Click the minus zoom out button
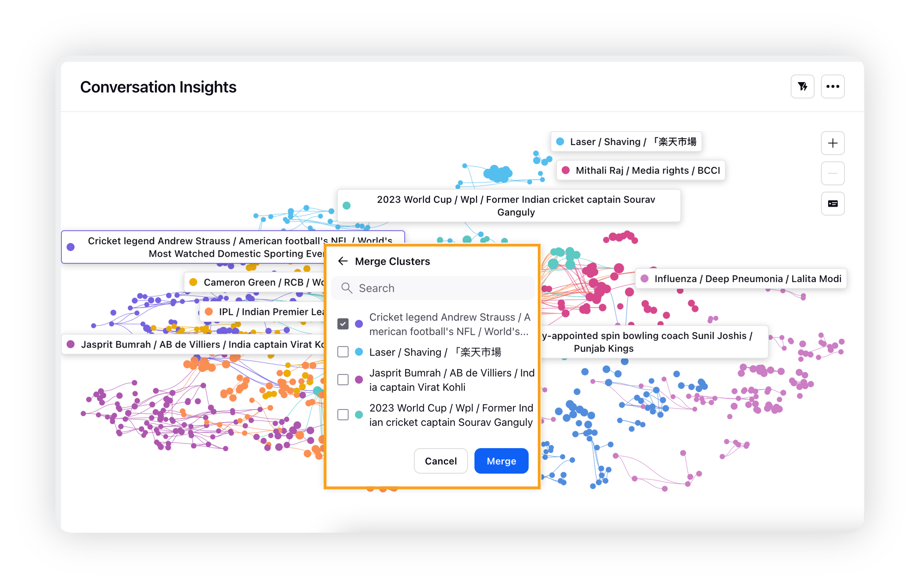 (x=832, y=173)
